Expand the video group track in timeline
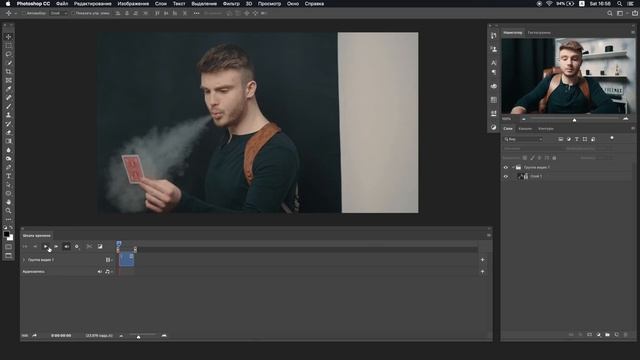The height and width of the screenshot is (360, 640). click(x=24, y=260)
